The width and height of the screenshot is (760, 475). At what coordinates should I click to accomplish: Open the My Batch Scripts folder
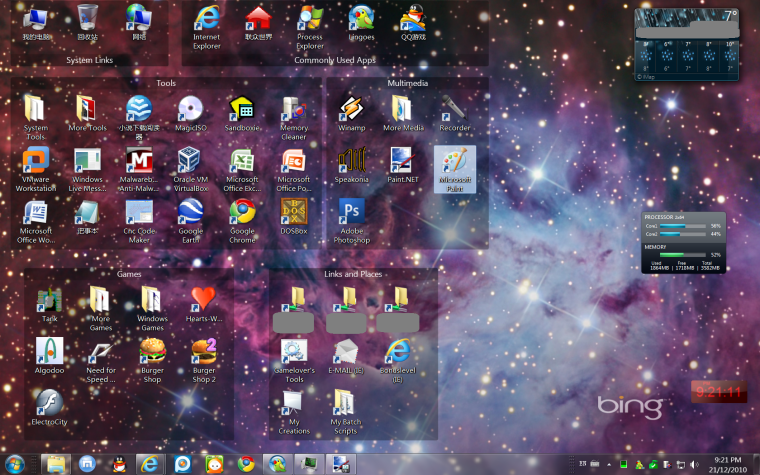pos(344,402)
